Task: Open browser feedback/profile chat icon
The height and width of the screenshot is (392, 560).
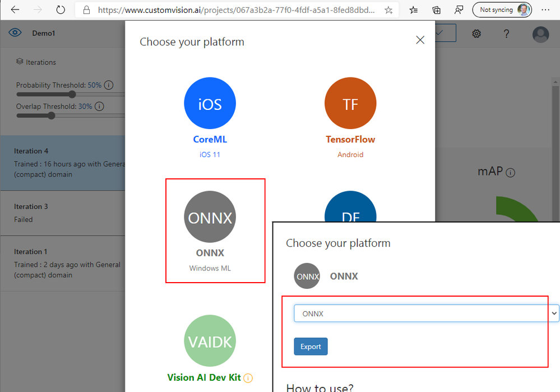Action: click(459, 10)
